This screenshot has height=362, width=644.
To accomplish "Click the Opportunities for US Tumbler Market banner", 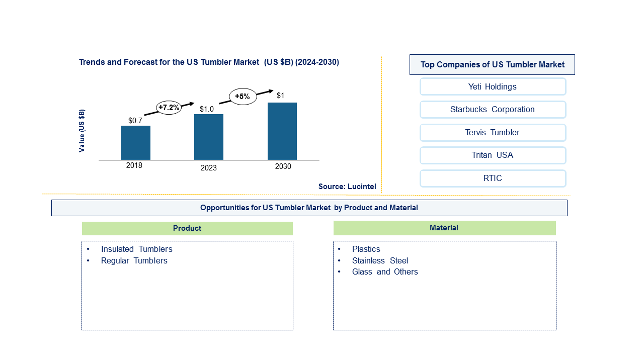I will pyautogui.click(x=309, y=208).
